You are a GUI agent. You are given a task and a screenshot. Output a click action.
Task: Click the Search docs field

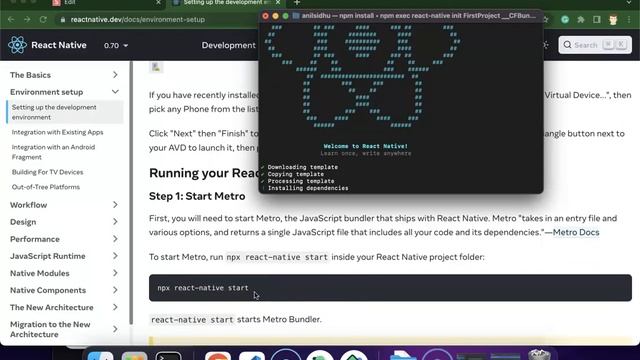click(595, 45)
